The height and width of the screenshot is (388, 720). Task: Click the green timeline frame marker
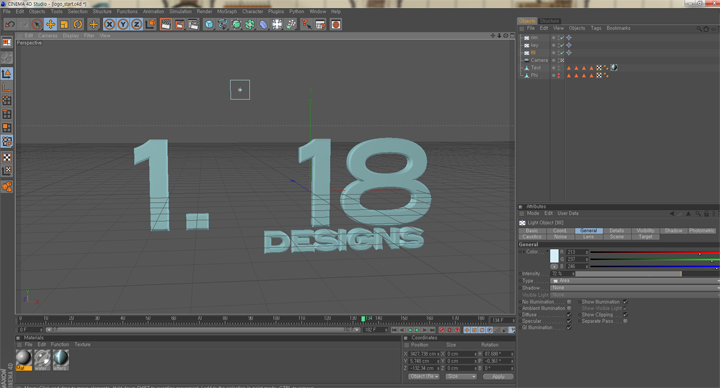click(x=363, y=318)
